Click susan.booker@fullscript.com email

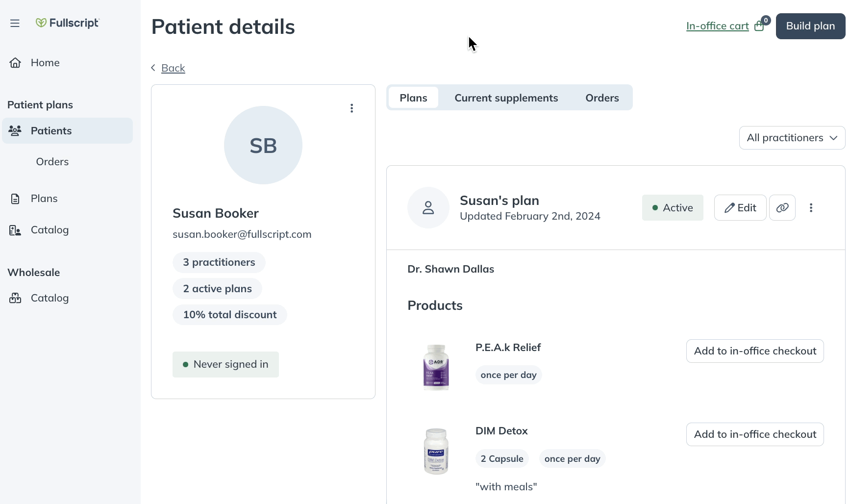242,234
